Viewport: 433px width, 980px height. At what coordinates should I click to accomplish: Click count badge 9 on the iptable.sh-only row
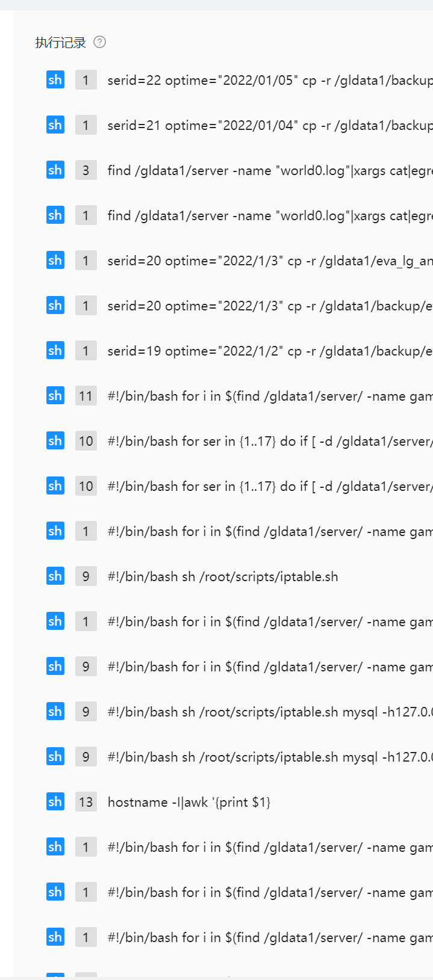(86, 576)
